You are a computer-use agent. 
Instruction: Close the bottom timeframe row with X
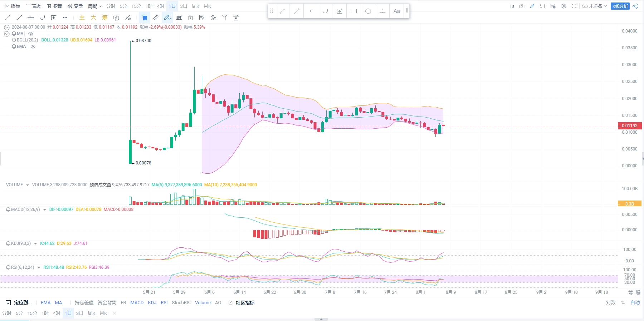tap(114, 313)
